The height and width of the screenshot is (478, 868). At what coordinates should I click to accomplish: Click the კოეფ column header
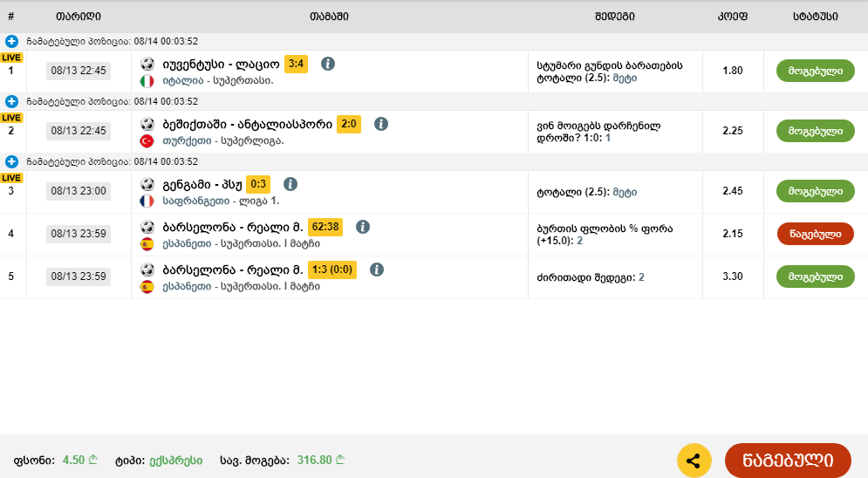tap(733, 17)
